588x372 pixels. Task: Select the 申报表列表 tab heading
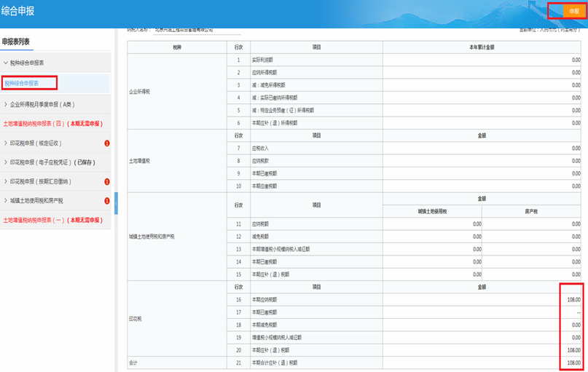pyautogui.click(x=16, y=41)
